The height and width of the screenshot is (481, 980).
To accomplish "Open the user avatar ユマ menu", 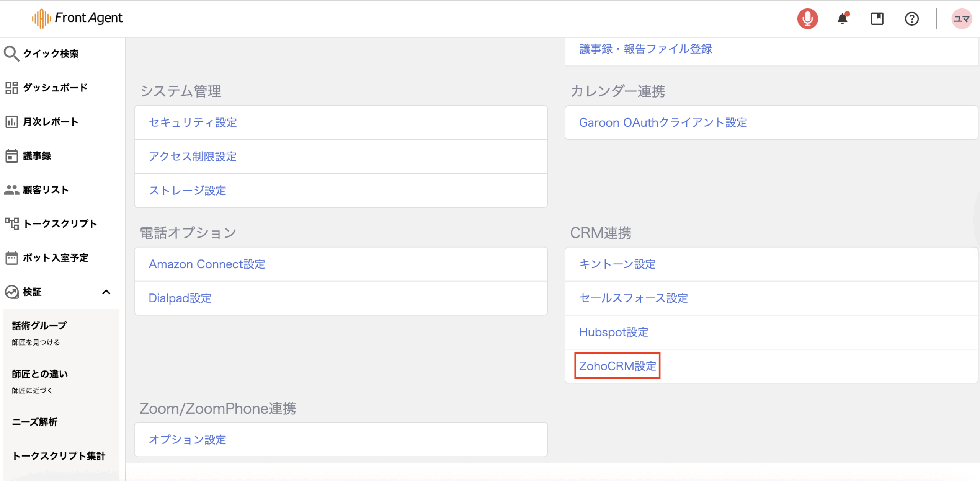I will click(961, 18).
